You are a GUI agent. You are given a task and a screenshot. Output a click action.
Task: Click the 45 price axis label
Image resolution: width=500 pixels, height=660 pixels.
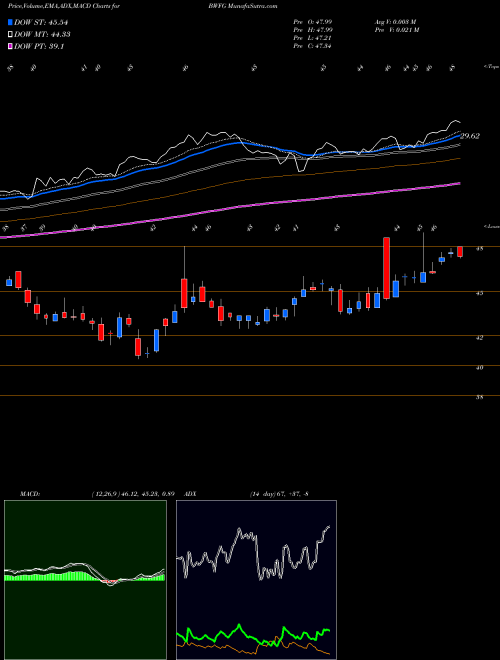coord(479,293)
